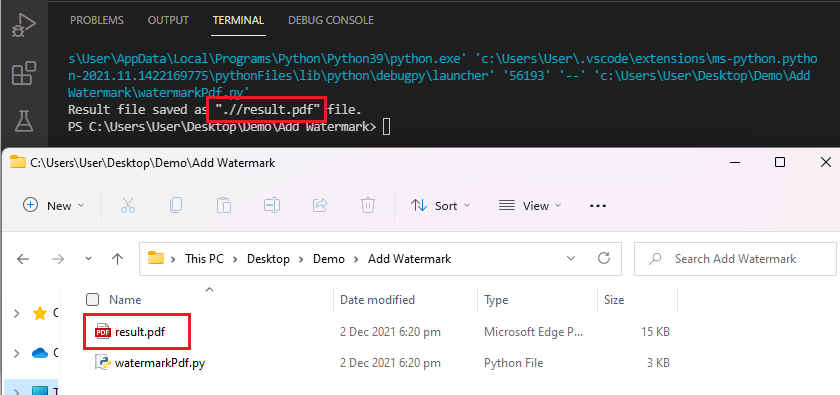Maximize the File Explorer window

[x=780, y=162]
